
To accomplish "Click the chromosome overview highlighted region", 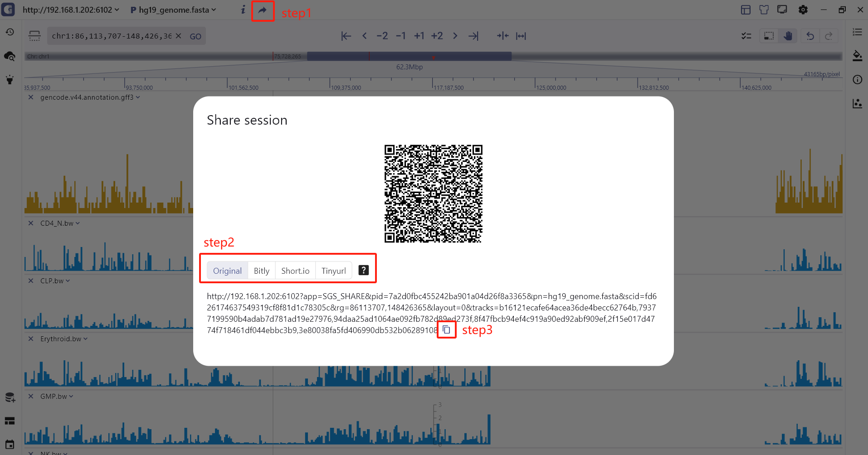I will (410, 56).
